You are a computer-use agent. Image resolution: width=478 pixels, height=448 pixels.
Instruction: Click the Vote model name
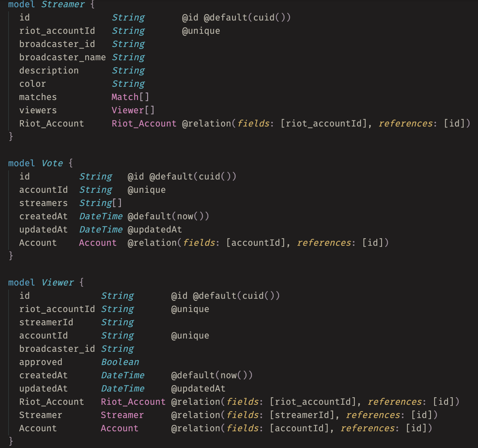(52, 163)
